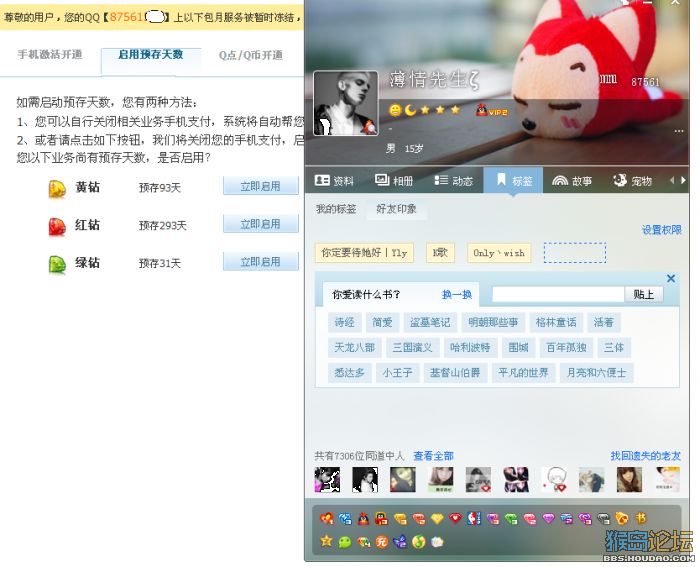Screen dimensions: 700x567
Task: Click 立即启用 for the 红钻 row
Action: pyautogui.click(x=261, y=224)
